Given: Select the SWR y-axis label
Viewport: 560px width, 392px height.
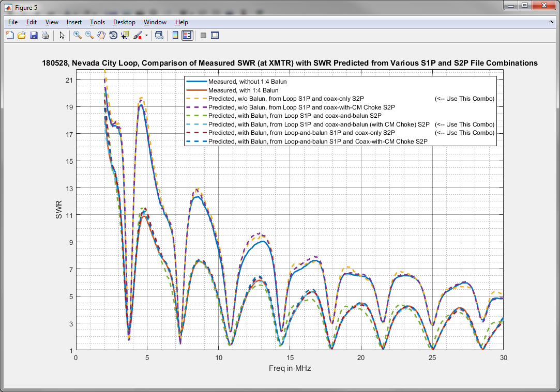Looking at the screenshot, I should tap(59, 210).
